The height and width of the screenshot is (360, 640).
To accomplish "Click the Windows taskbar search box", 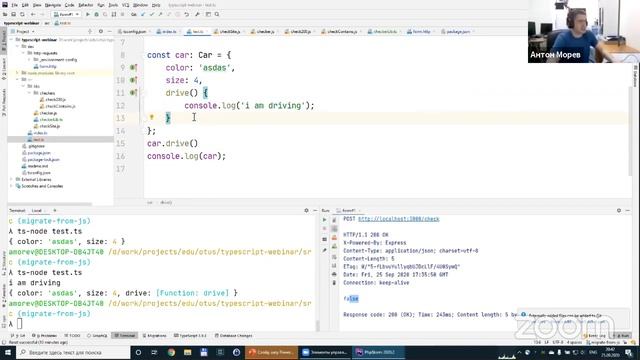I will click(73, 352).
